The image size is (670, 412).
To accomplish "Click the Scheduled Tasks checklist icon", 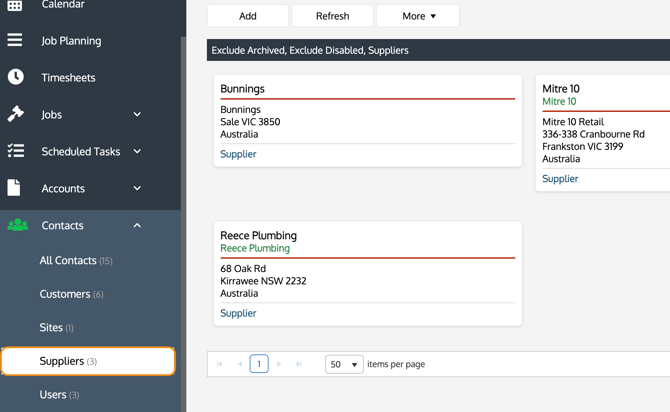I will tap(15, 152).
